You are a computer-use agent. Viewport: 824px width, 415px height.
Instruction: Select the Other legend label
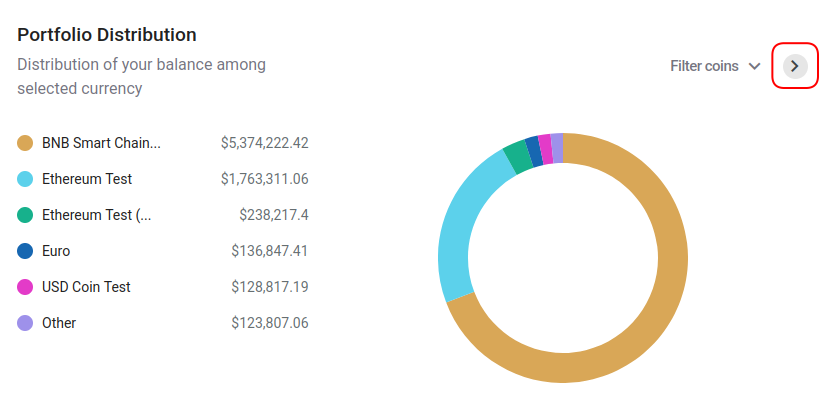coord(59,323)
